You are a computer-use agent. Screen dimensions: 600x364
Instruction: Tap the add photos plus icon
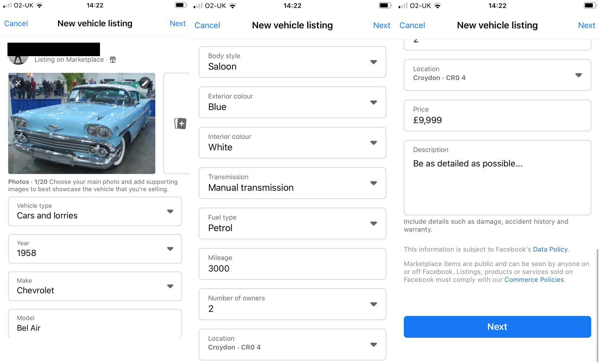[181, 123]
